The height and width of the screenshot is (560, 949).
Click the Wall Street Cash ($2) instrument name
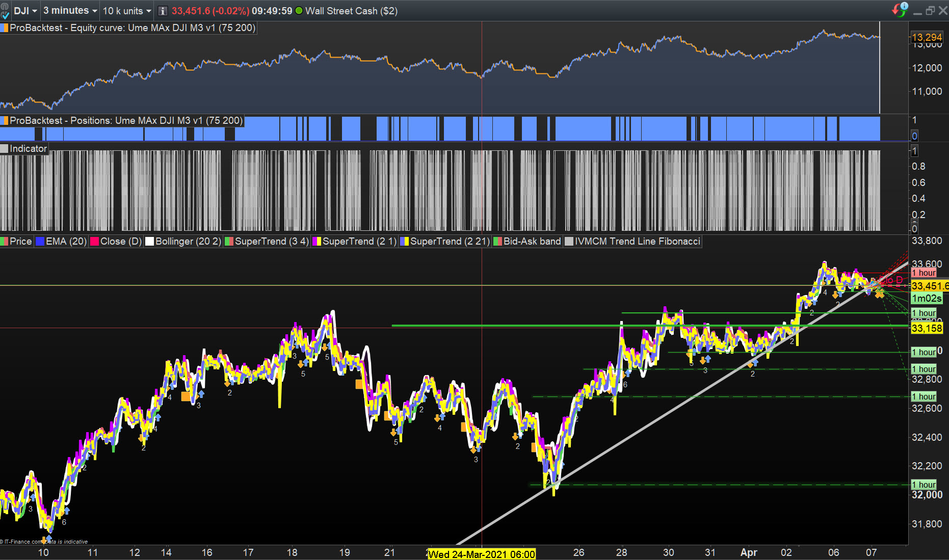pos(351,11)
